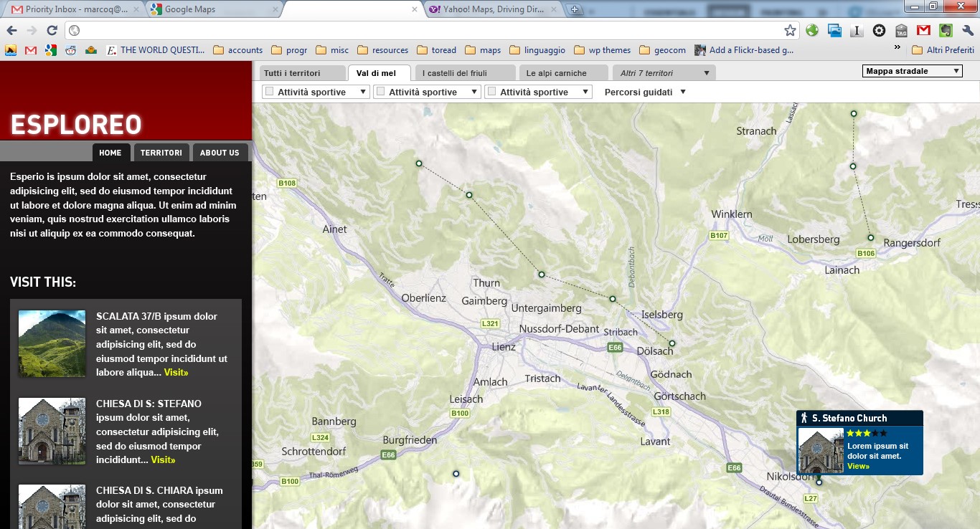Go to the TERRITORI nav tab
980x529 pixels.
pos(161,153)
